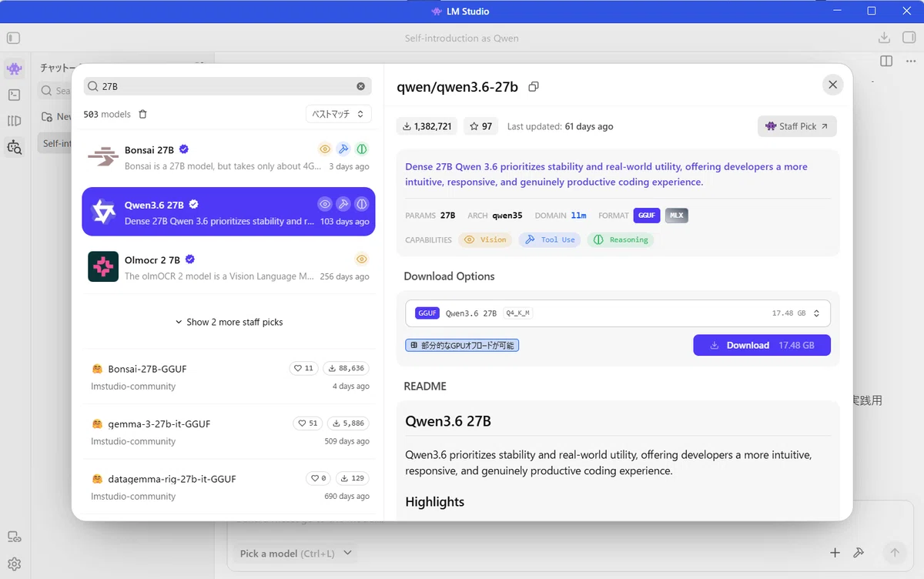
Task: Click the reasoning icon on Qwen3.6 27B
Action: [362, 204]
